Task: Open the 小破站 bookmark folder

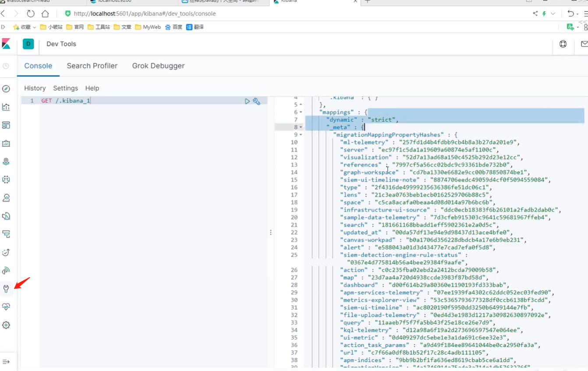Action: click(x=51, y=27)
